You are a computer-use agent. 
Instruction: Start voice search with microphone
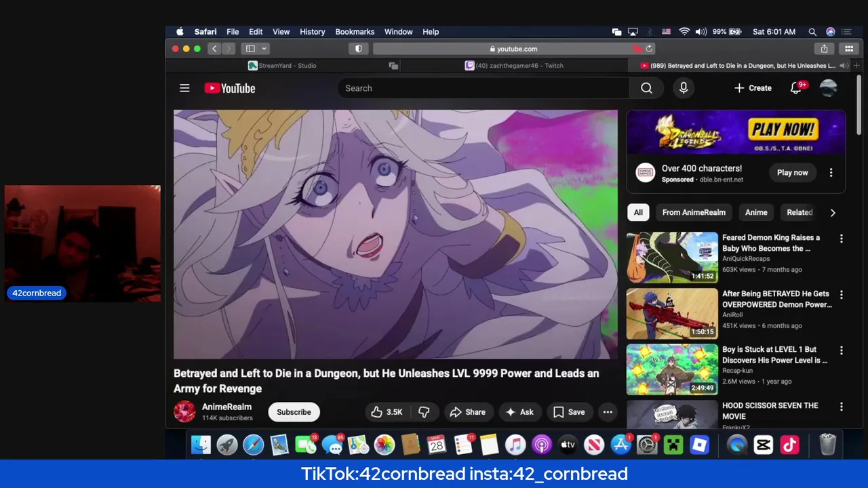[x=684, y=88]
